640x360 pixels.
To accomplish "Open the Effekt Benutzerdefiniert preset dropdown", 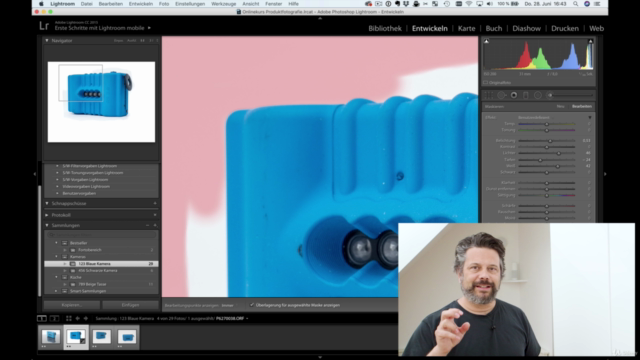I will coord(533,118).
